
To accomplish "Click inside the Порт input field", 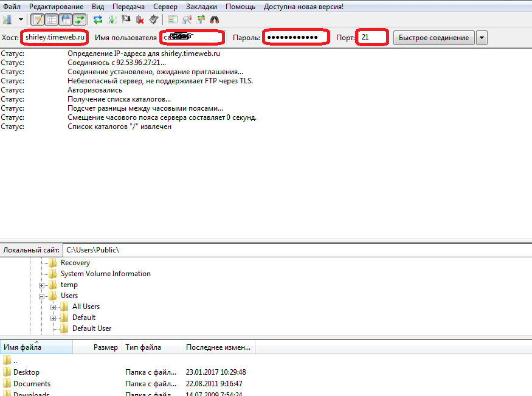I will pyautogui.click(x=371, y=37).
